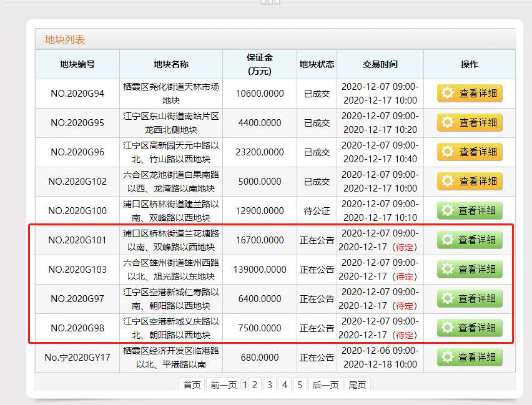
Task: Select page 5 in the pagination
Action: pyautogui.click(x=300, y=385)
